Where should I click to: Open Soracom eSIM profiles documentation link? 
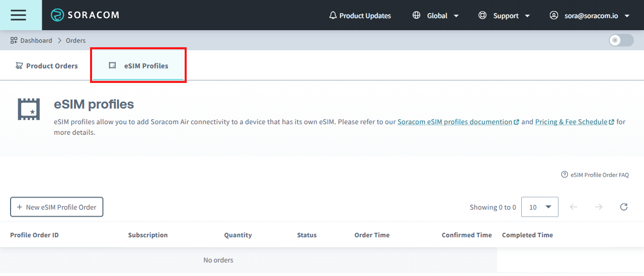click(x=455, y=122)
